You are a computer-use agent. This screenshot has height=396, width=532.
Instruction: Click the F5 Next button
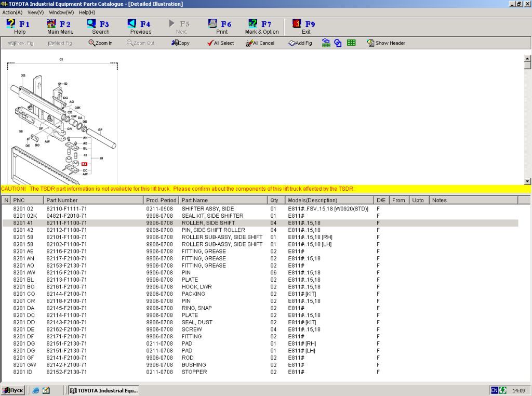[x=181, y=27]
